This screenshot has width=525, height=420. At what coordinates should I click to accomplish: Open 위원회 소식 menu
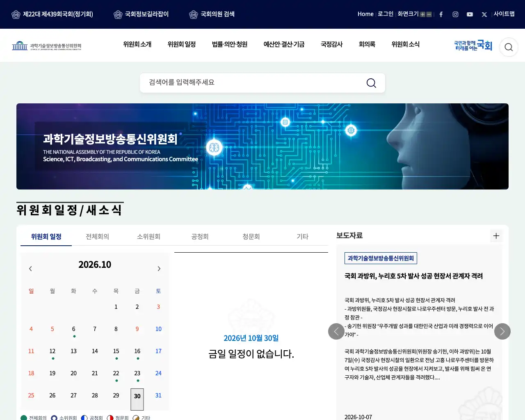pos(406,44)
